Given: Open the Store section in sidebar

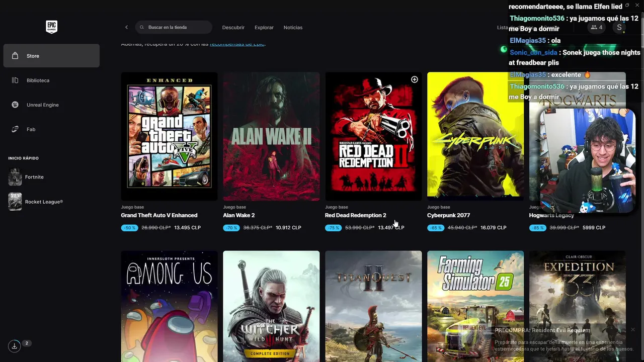Looking at the screenshot, I should click(51, 56).
